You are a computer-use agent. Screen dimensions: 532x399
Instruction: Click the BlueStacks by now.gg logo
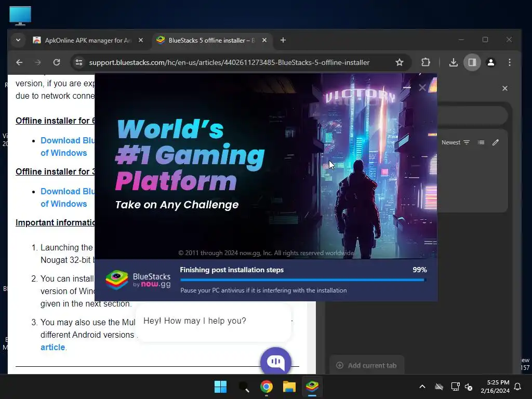click(138, 280)
